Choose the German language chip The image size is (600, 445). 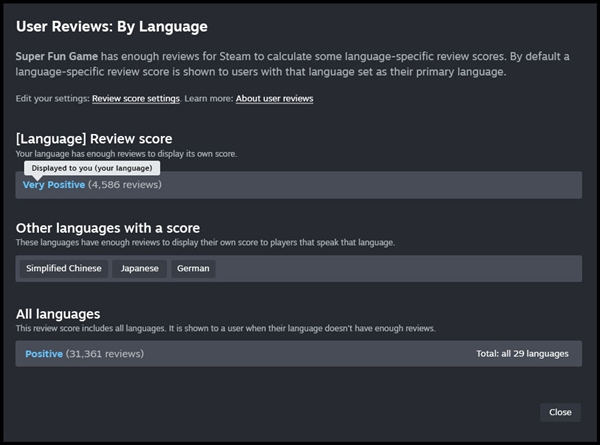click(193, 268)
